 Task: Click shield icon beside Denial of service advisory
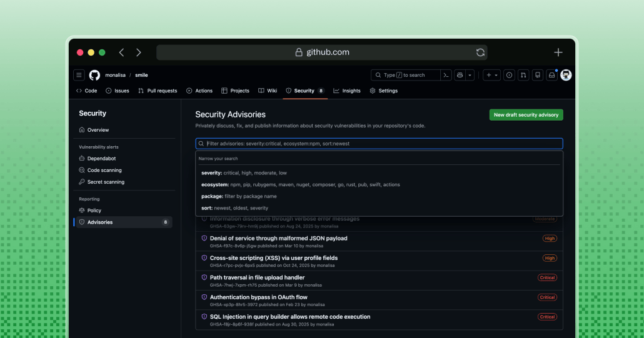tap(204, 238)
